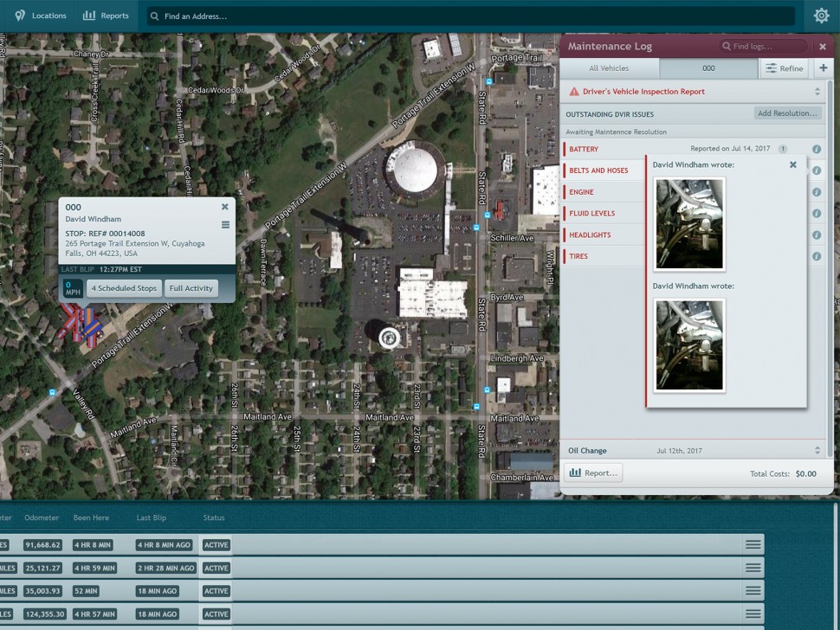Open the Reports menu

pyautogui.click(x=106, y=16)
